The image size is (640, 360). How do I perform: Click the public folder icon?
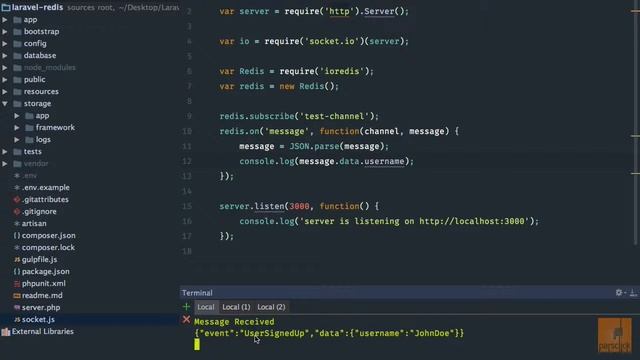point(17,80)
